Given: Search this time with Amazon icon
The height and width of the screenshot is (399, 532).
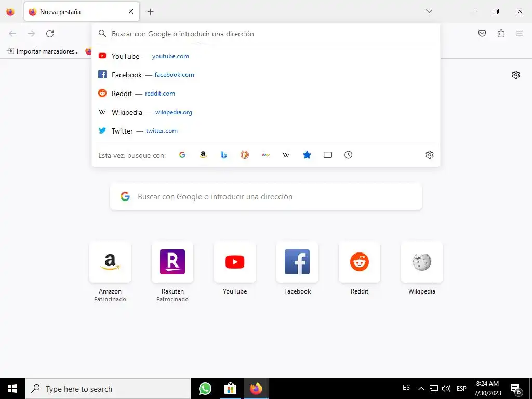Looking at the screenshot, I should pos(203,155).
